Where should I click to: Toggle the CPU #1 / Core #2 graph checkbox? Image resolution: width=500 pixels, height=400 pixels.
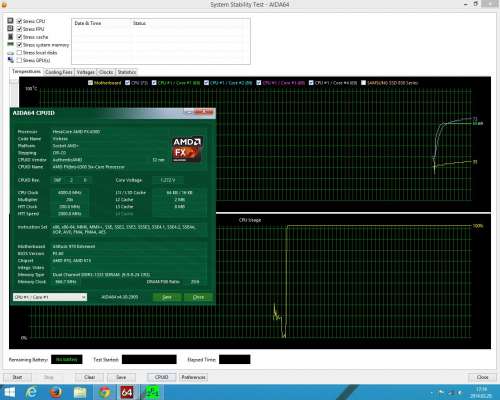(206, 83)
